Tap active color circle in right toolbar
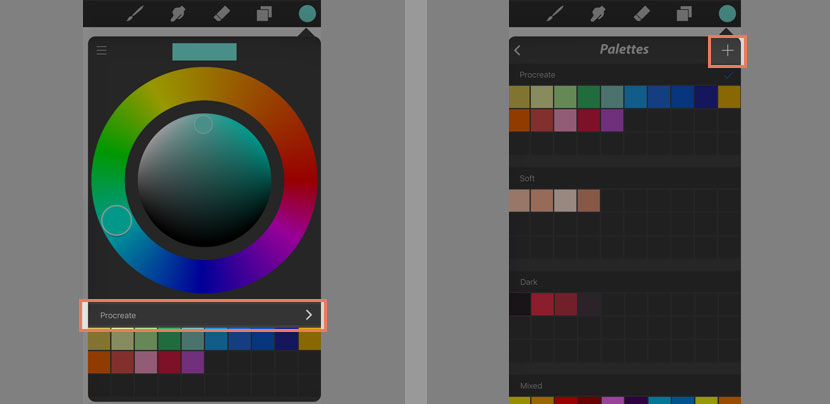This screenshot has height=404, width=830. [x=727, y=14]
